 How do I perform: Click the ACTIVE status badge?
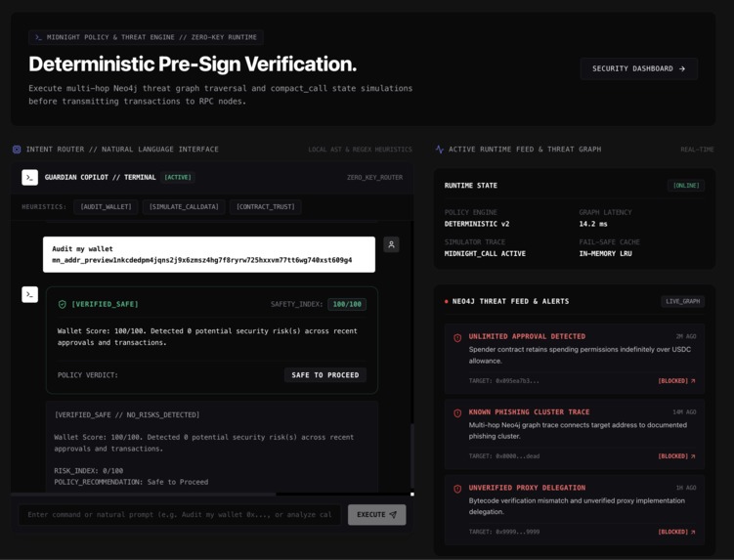pyautogui.click(x=178, y=178)
